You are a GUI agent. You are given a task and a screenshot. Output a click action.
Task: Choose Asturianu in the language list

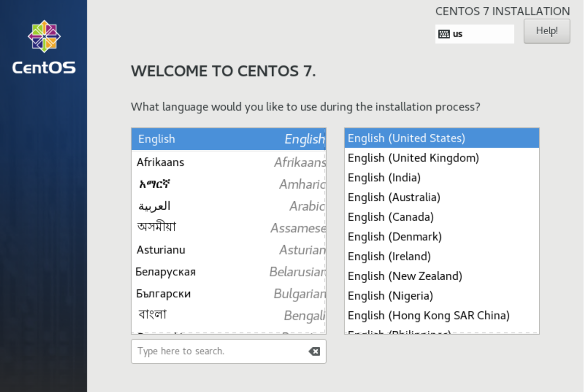(x=228, y=250)
